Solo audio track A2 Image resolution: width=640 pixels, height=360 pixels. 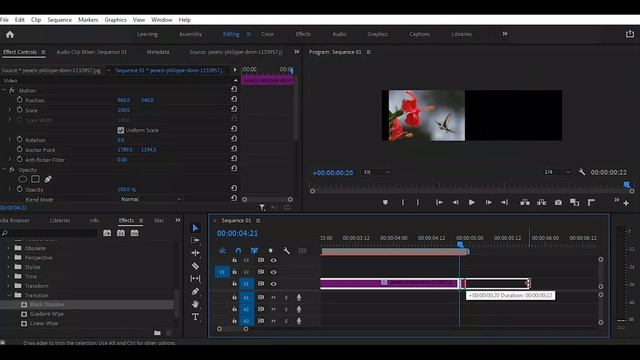(286, 309)
